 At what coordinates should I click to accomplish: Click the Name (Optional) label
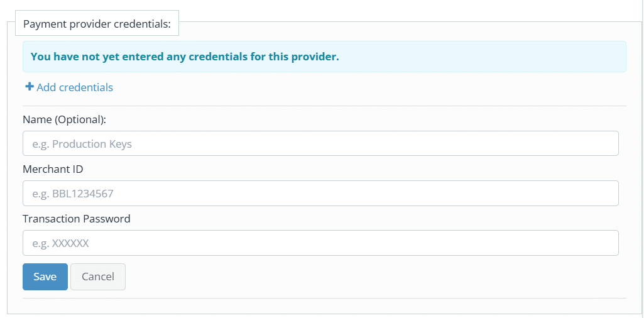[x=65, y=119]
